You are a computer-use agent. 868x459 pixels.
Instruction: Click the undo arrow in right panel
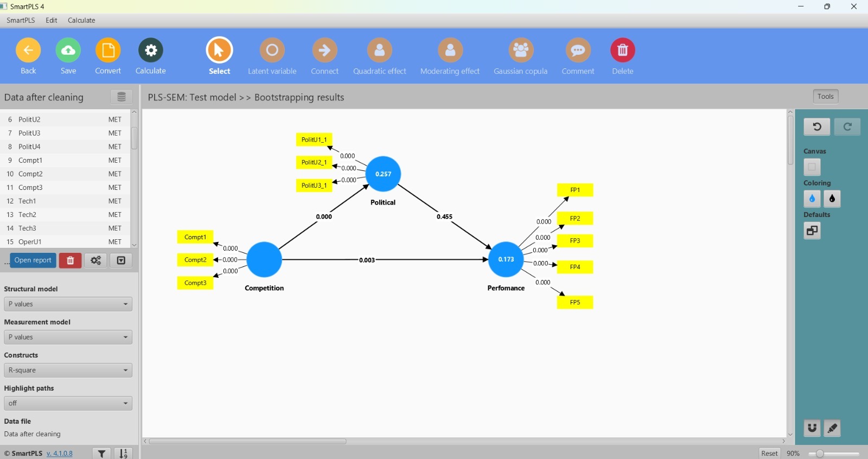(816, 127)
